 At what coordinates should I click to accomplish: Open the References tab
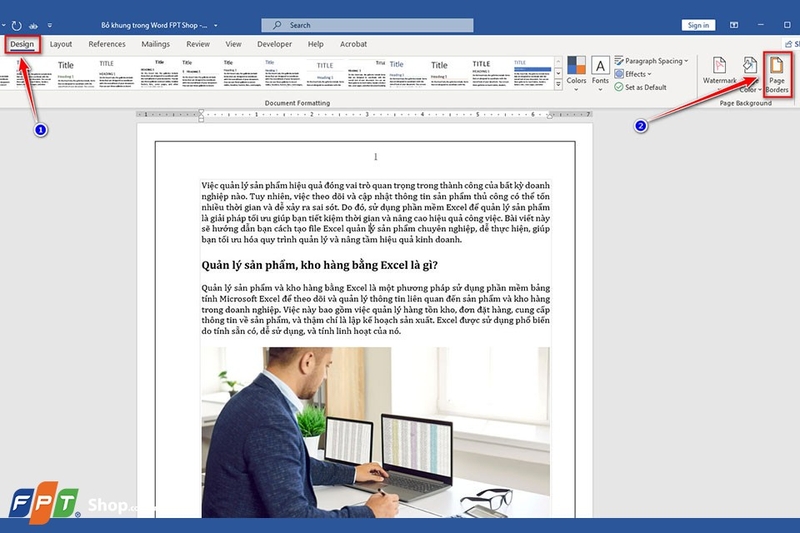(107, 44)
